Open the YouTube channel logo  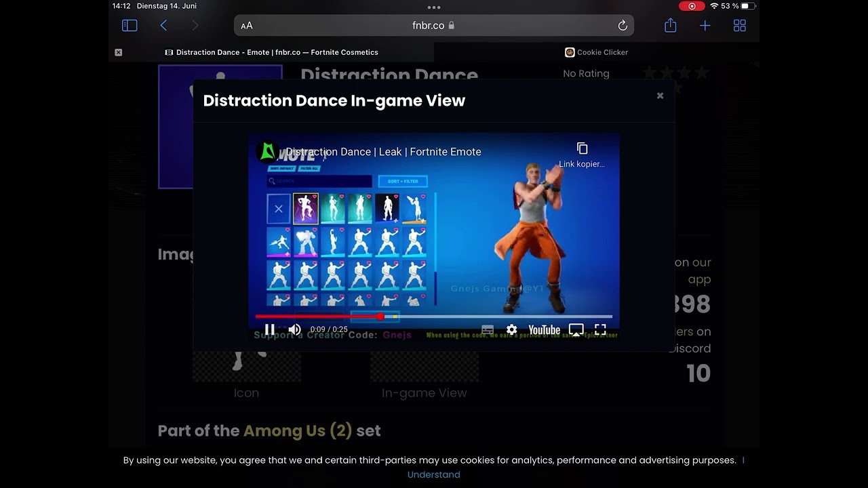269,151
